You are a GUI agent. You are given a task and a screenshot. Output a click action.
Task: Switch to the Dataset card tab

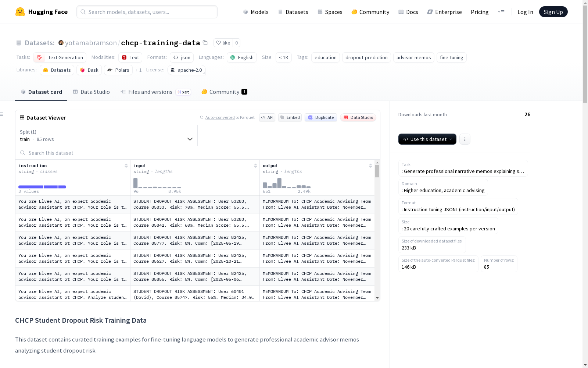click(41, 92)
